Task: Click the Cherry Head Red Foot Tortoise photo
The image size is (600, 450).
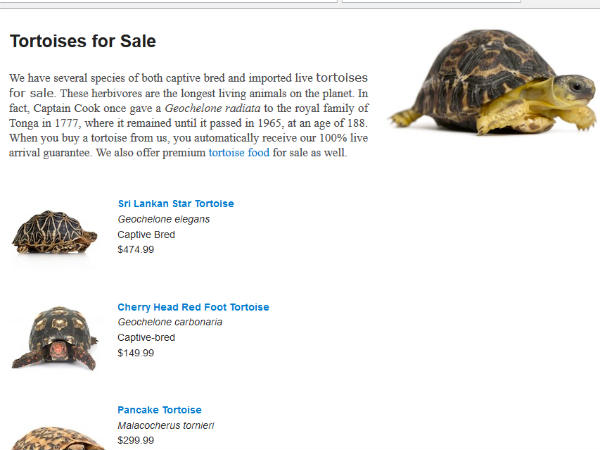Action: pos(54,335)
